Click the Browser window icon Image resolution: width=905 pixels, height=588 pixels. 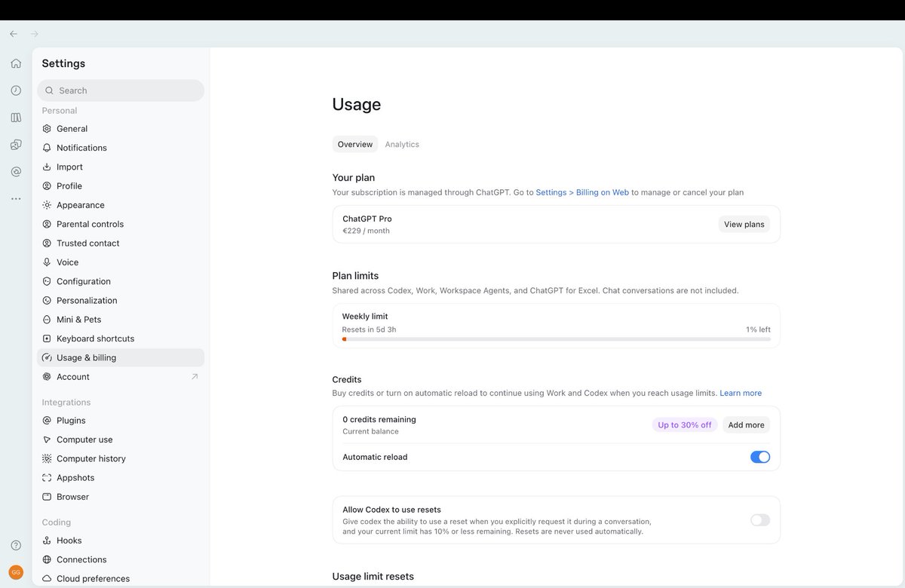47,497
